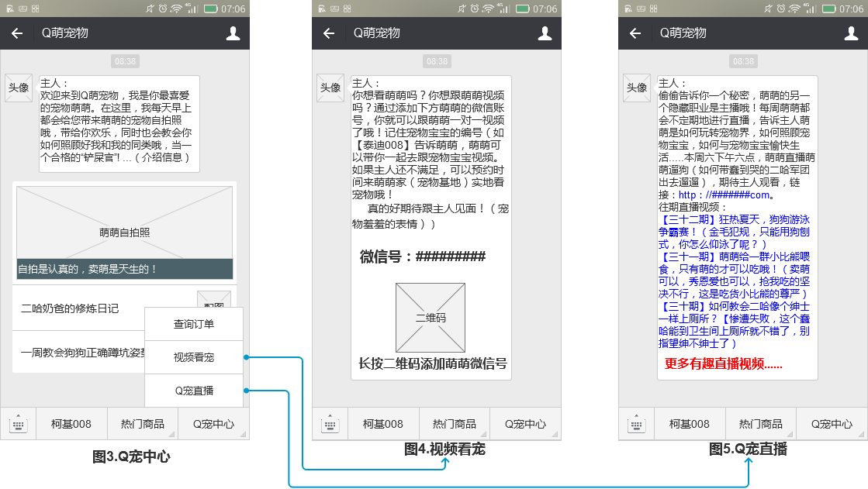
Task: Open profile icon in Figure 3 header
Action: click(x=233, y=33)
